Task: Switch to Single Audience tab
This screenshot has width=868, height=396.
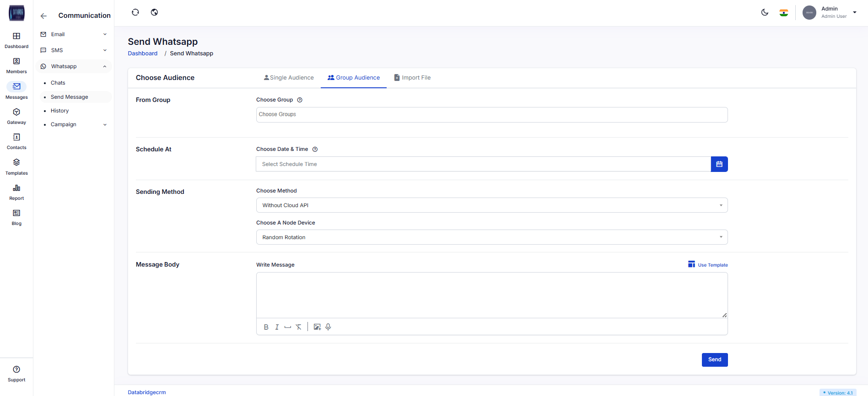Action: coord(289,78)
